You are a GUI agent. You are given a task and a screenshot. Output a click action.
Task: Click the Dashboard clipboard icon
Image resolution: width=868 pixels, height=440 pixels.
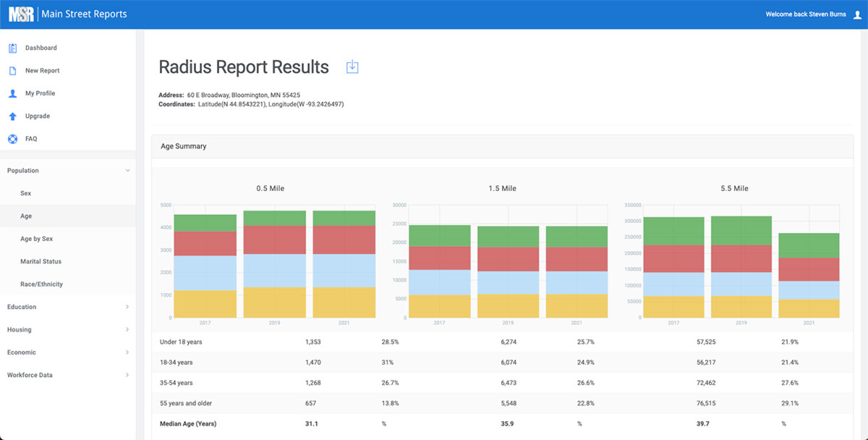[x=12, y=48]
